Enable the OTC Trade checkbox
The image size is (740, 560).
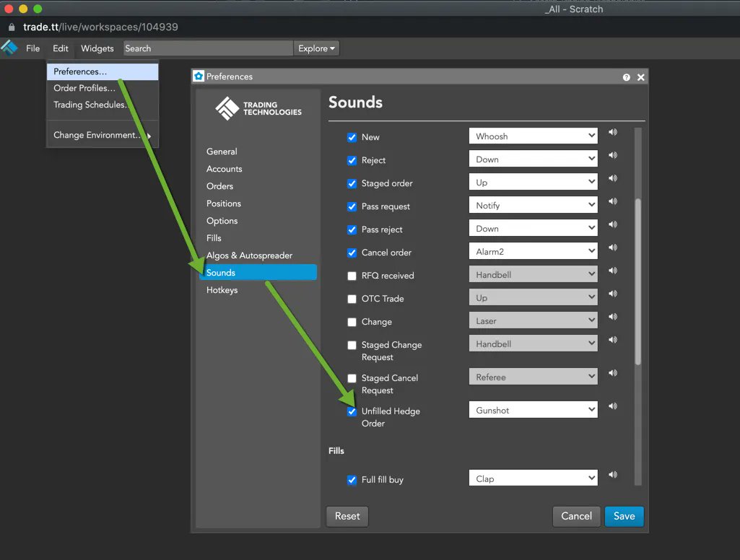click(x=352, y=299)
